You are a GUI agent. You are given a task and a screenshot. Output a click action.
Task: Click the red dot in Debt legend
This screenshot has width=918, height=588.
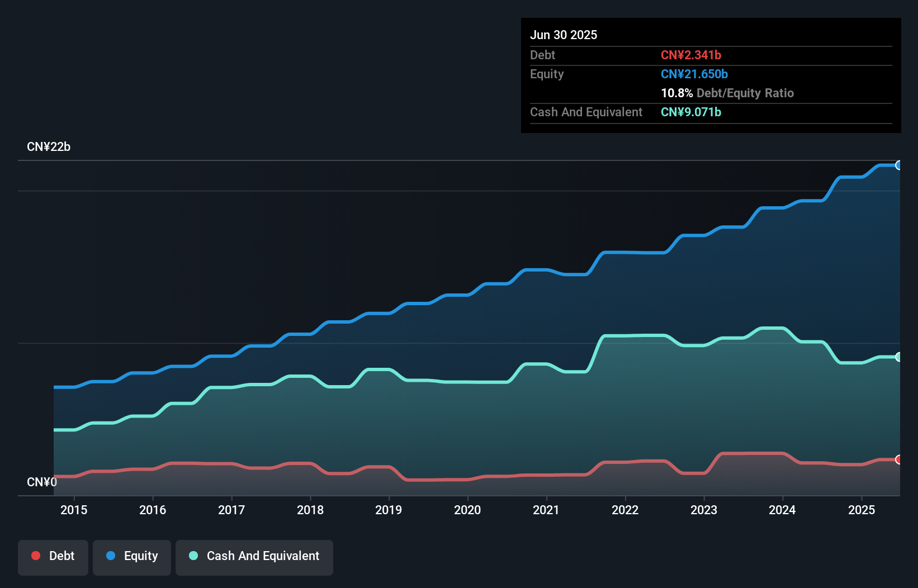(36, 556)
